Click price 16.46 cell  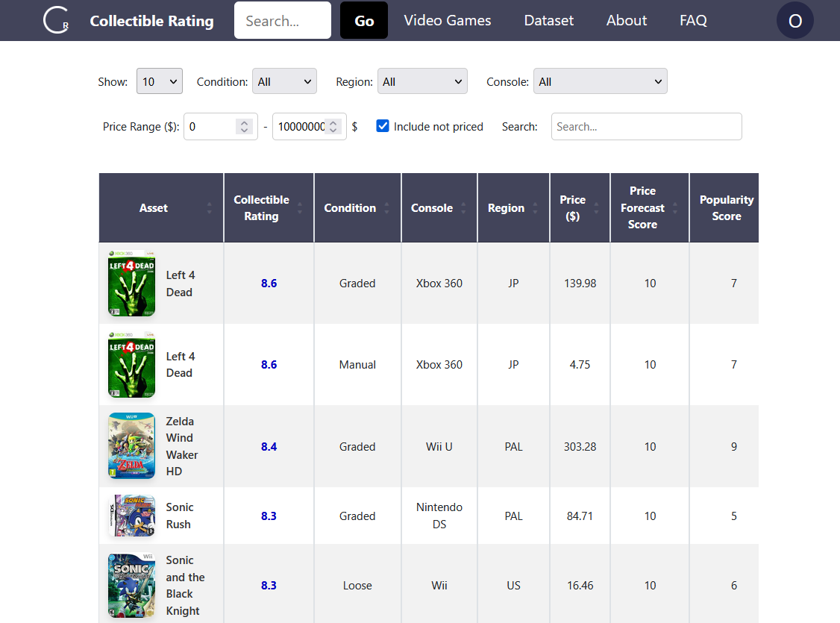pyautogui.click(x=580, y=586)
